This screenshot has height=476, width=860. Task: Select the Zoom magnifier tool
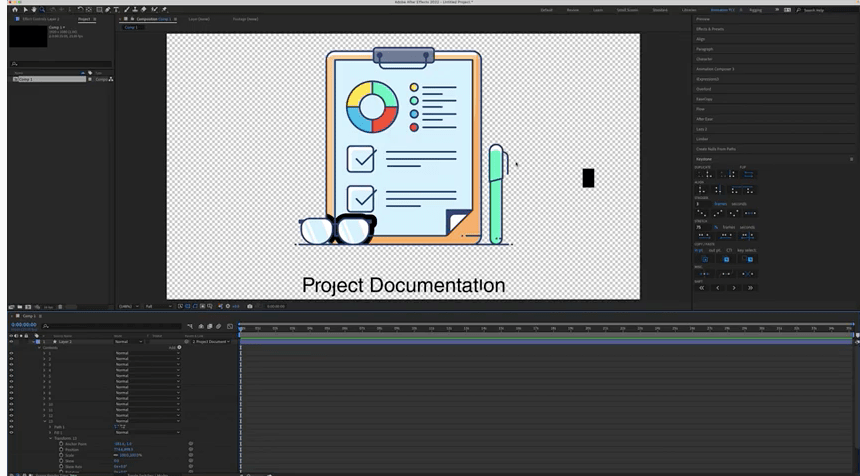(x=42, y=9)
